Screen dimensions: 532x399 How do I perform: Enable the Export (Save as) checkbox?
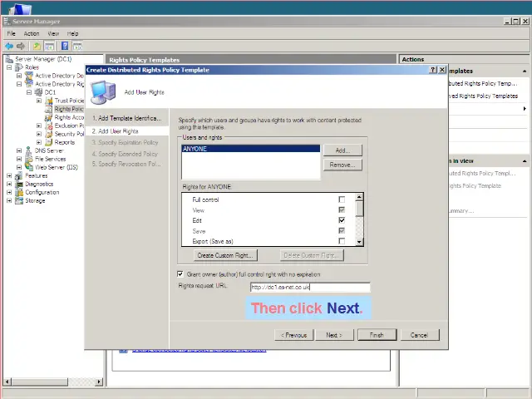(342, 241)
